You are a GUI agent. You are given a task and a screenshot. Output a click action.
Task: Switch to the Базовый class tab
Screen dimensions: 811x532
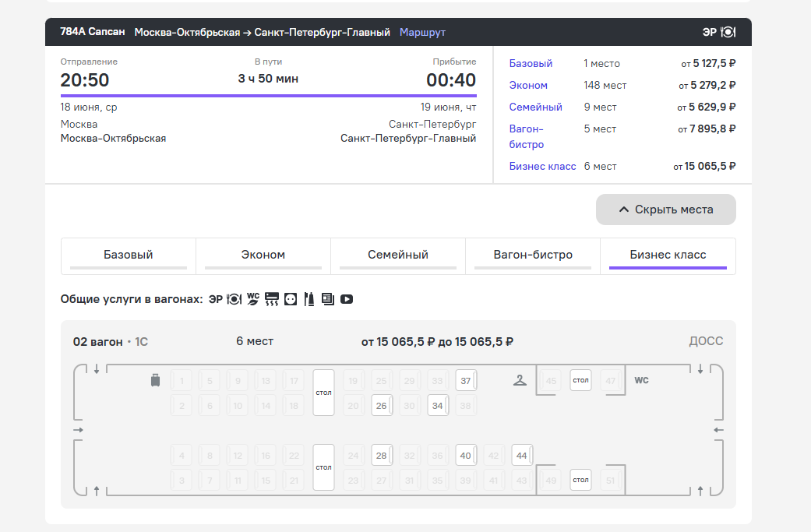click(129, 256)
